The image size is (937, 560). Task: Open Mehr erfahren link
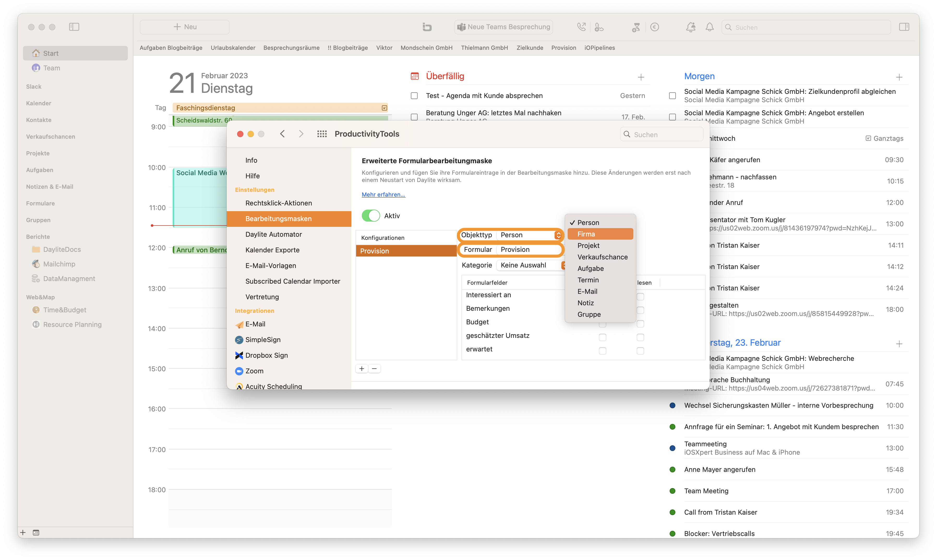[383, 194]
